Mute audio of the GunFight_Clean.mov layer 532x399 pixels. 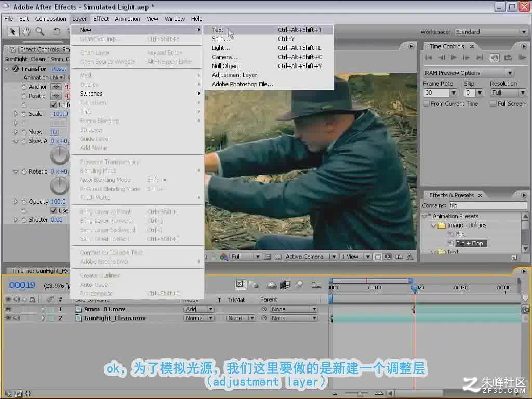coord(16,318)
